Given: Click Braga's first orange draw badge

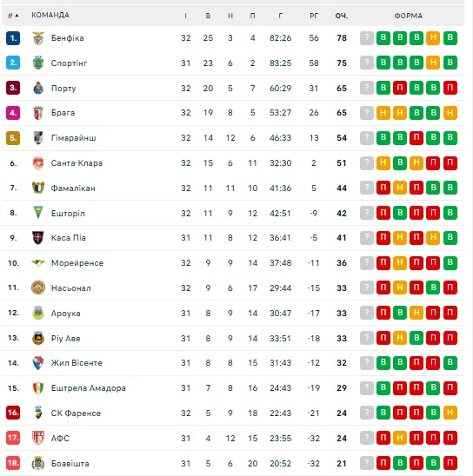Looking at the screenshot, I should coord(383,113).
